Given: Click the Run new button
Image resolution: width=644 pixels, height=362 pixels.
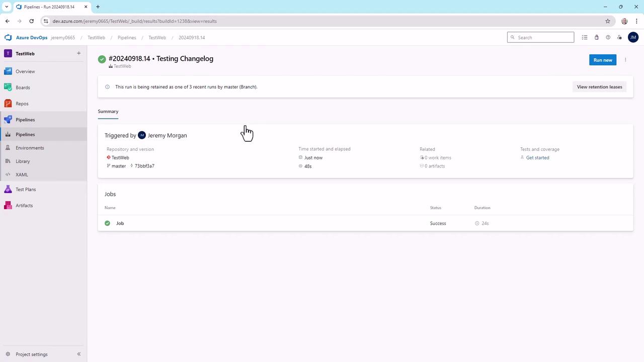Looking at the screenshot, I should tap(603, 60).
